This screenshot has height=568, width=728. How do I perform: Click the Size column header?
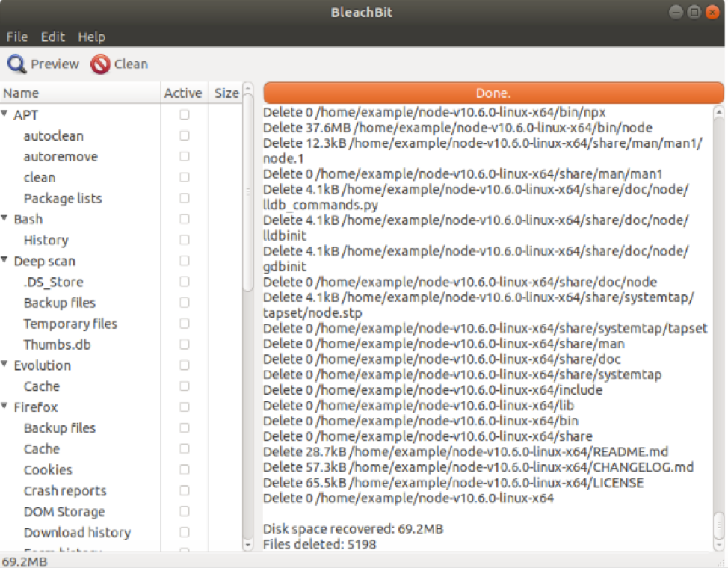point(226,93)
